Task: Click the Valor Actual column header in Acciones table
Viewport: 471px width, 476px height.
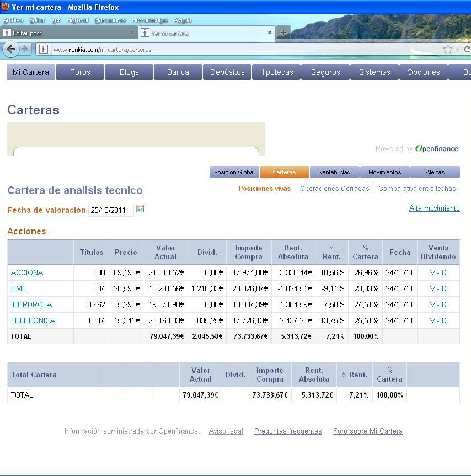Action: click(x=165, y=252)
